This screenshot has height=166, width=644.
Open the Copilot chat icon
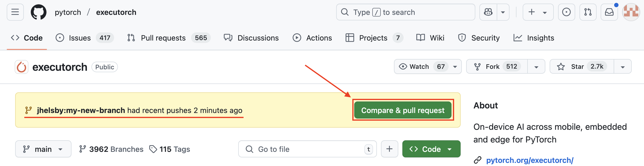(x=488, y=12)
